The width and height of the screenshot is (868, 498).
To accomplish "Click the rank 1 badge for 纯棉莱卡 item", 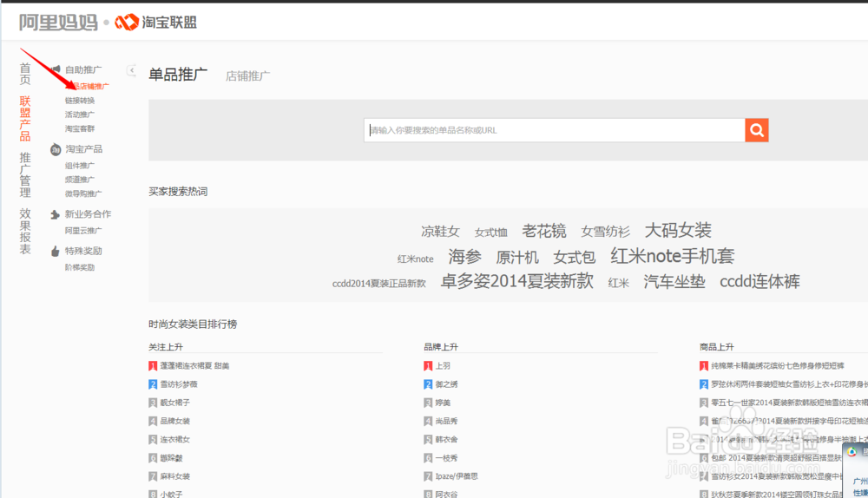I will click(x=704, y=366).
